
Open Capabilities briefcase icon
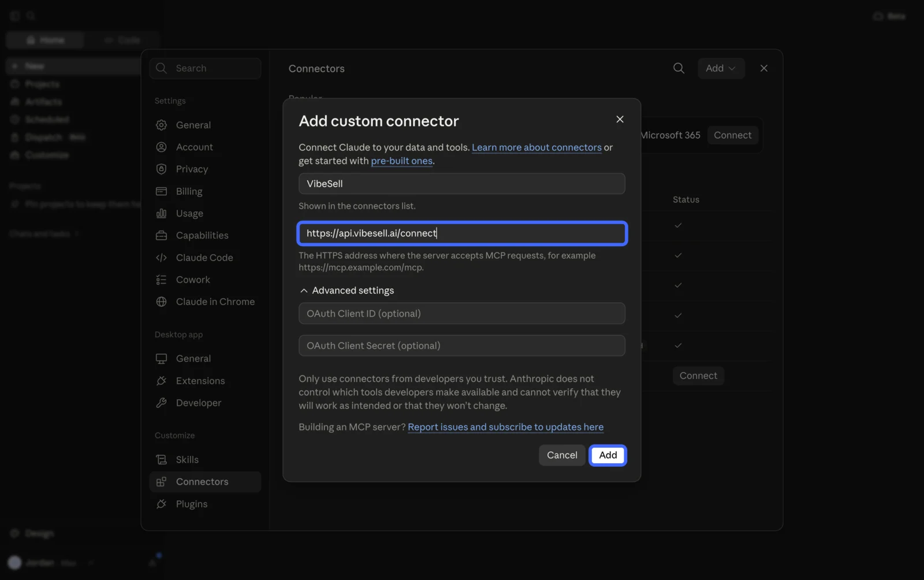click(x=161, y=236)
